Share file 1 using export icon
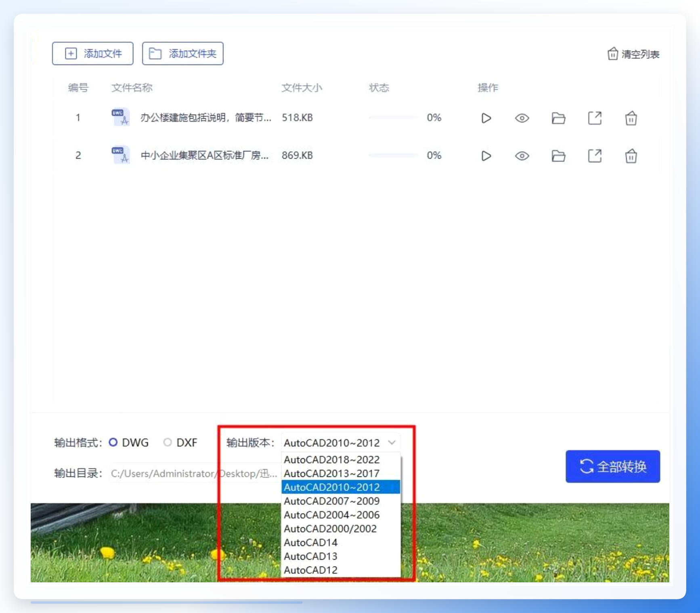The width and height of the screenshot is (700, 613). 595,118
